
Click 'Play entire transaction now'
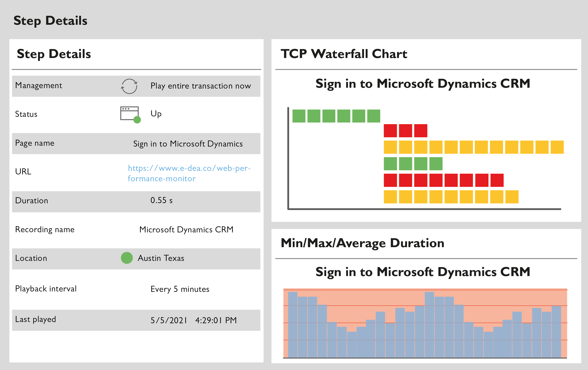tap(201, 86)
